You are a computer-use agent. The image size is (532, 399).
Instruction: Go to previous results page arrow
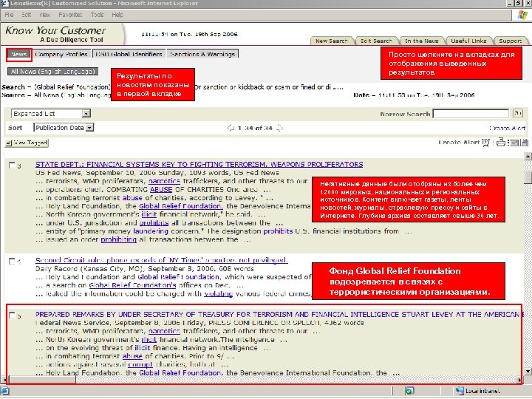231,128
